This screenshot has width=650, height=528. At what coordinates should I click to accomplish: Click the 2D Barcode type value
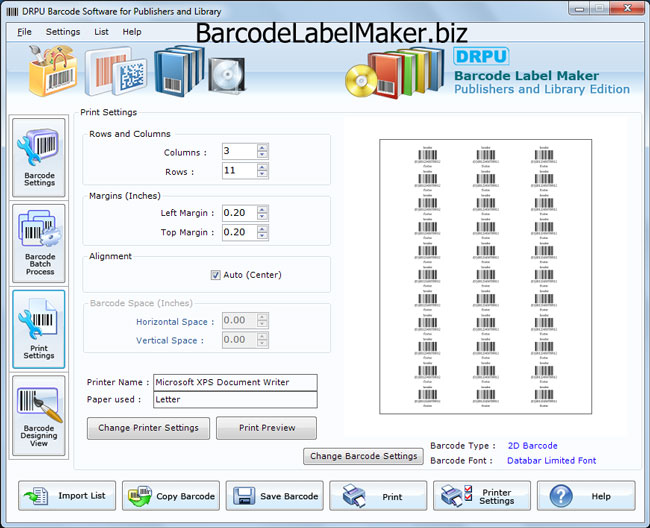point(532,446)
